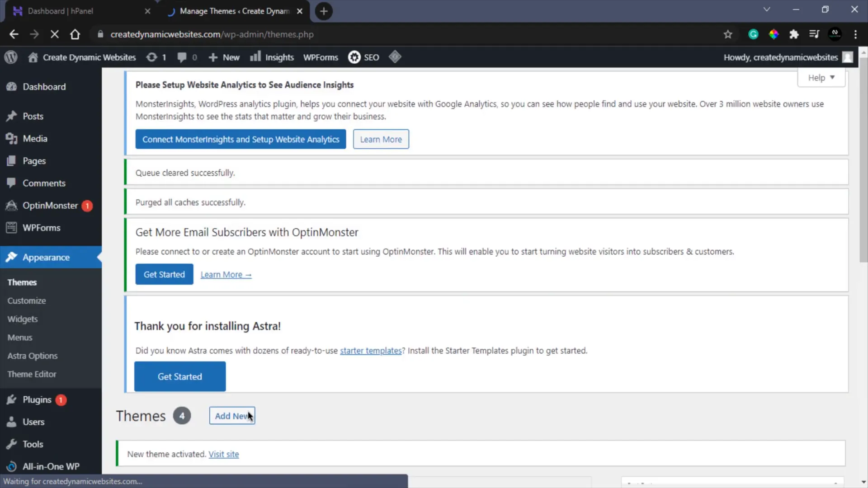Go back in browser history
The height and width of the screenshot is (488, 868).
(14, 34)
